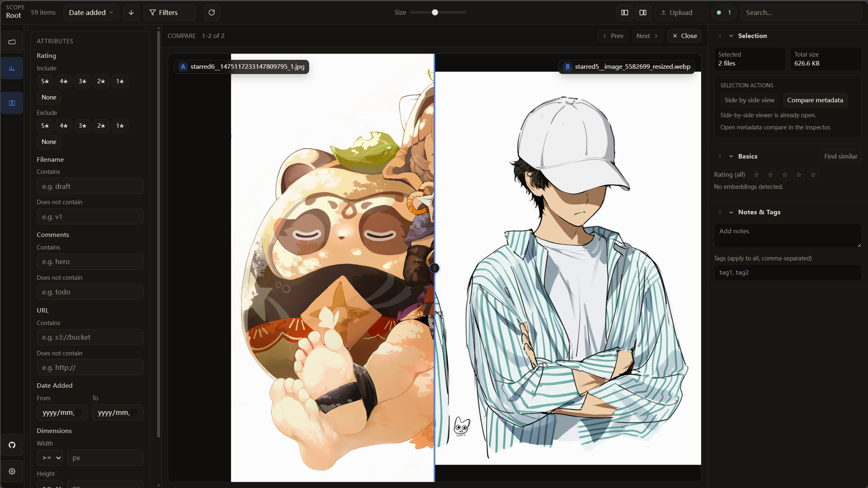Click the green status indicator showing 1

point(724,13)
